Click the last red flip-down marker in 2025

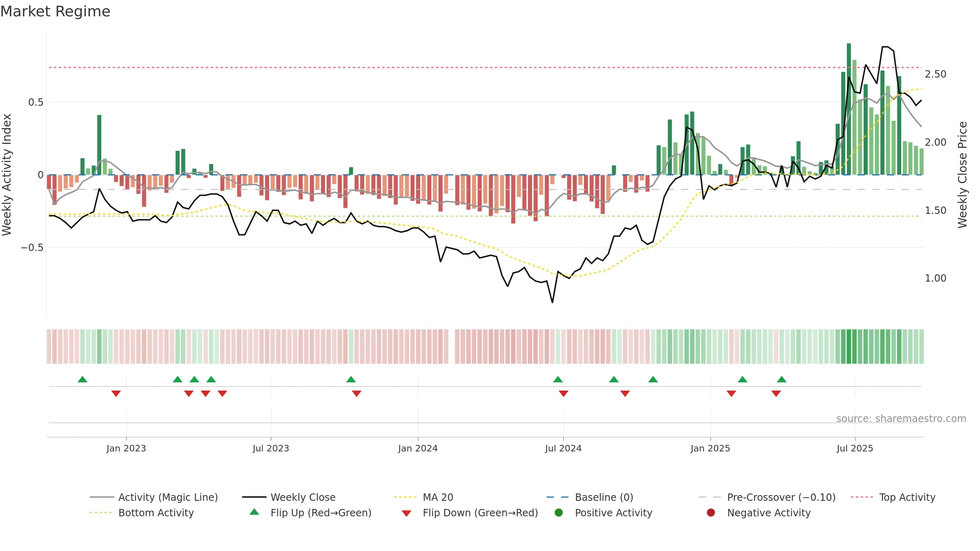point(776,393)
